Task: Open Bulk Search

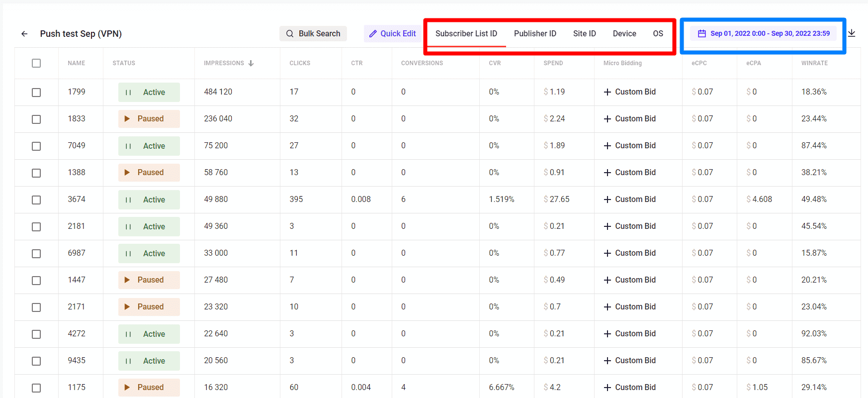Action: pyautogui.click(x=313, y=34)
